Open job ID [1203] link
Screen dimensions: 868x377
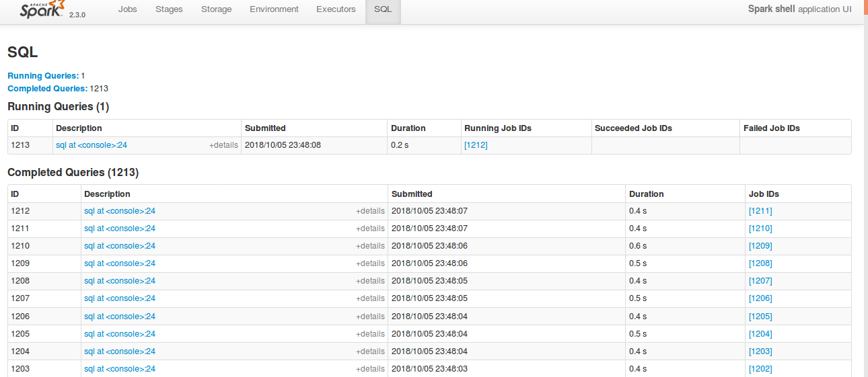coord(760,351)
